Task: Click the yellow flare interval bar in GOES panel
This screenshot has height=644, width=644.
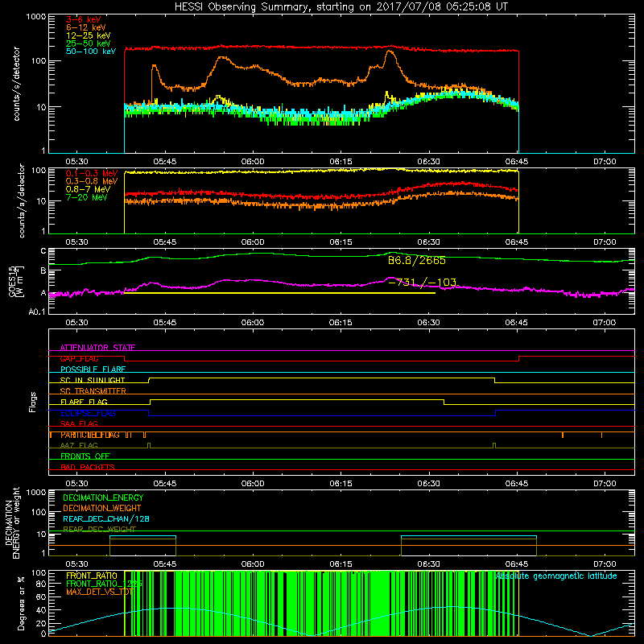Action: tap(279, 293)
